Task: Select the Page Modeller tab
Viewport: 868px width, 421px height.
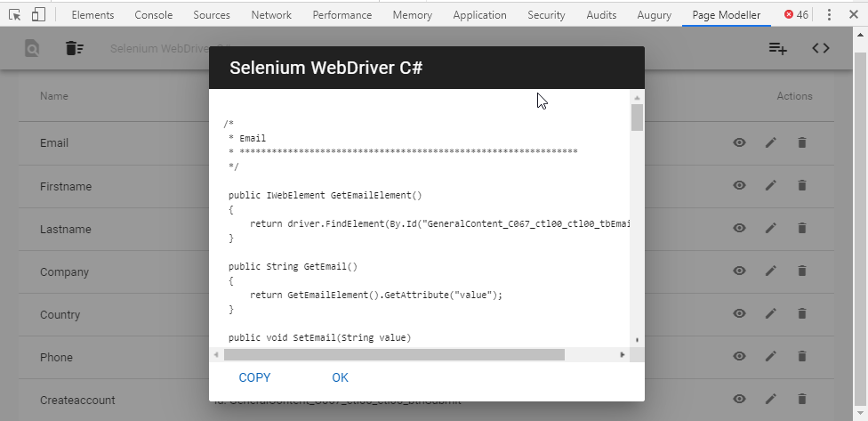Action: click(727, 15)
